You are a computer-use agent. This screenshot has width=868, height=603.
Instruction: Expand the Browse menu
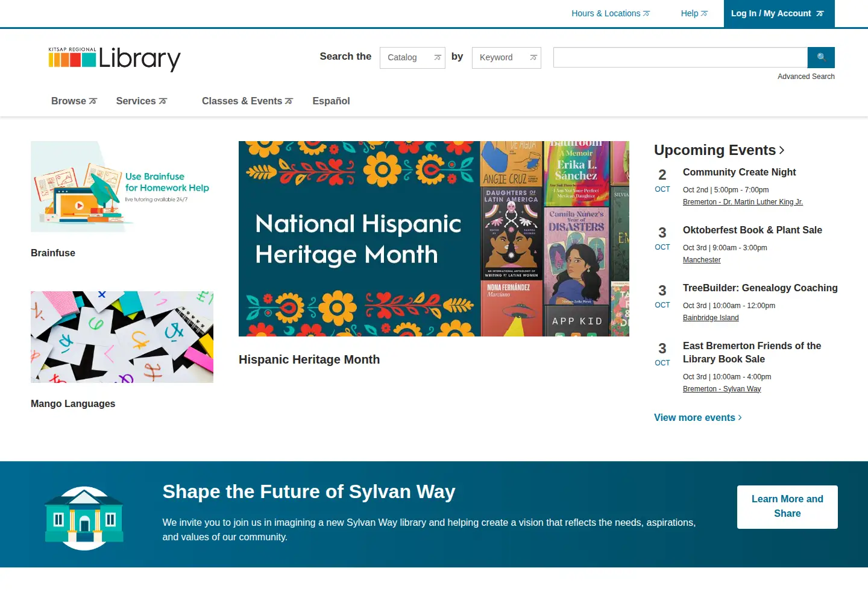pyautogui.click(x=74, y=101)
